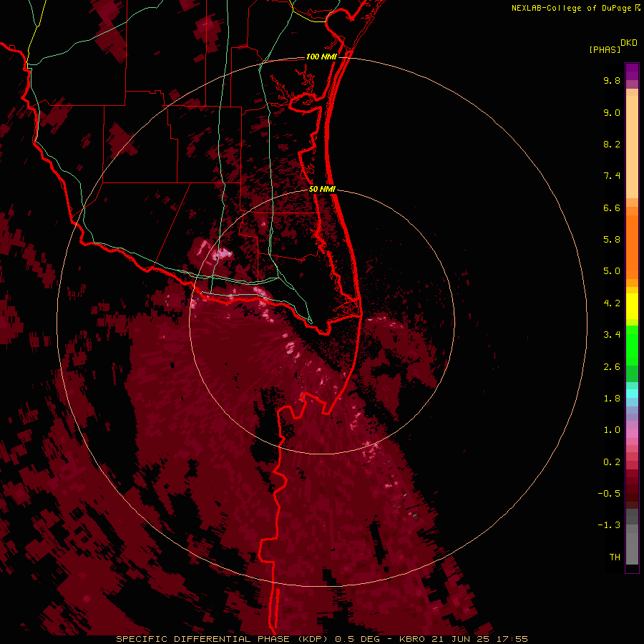Pick the purple segment atop the color bar
The height and width of the screenshot is (644, 644).
point(632,72)
